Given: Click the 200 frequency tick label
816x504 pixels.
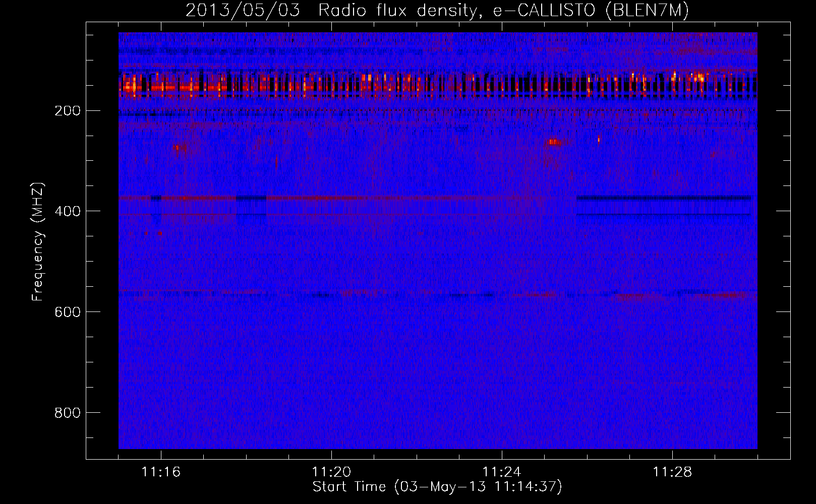Looking at the screenshot, I should [68, 110].
